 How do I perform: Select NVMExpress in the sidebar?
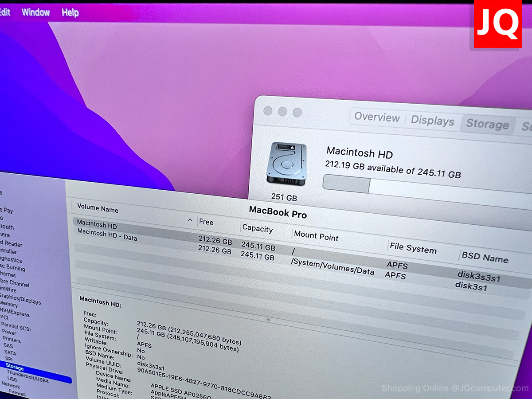14,312
